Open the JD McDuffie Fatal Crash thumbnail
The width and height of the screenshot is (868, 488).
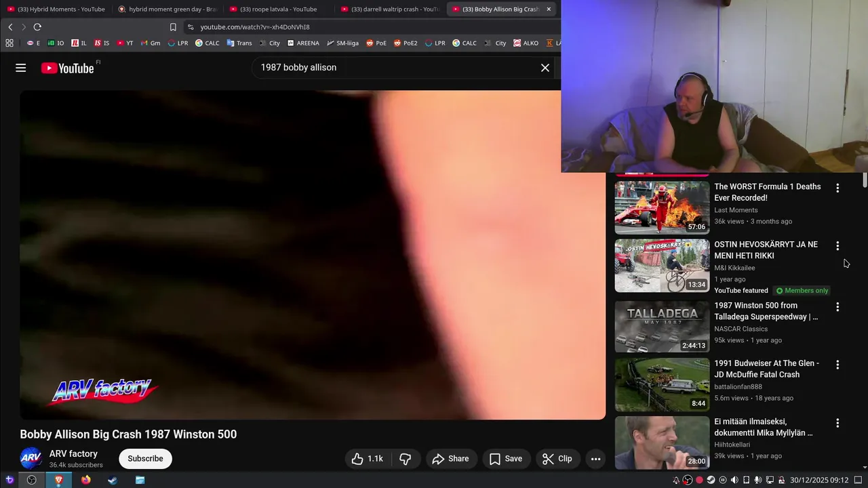pyautogui.click(x=662, y=384)
